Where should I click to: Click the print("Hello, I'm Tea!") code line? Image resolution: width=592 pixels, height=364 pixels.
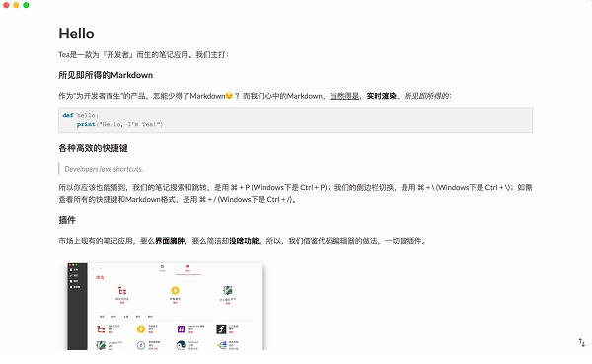(119, 124)
